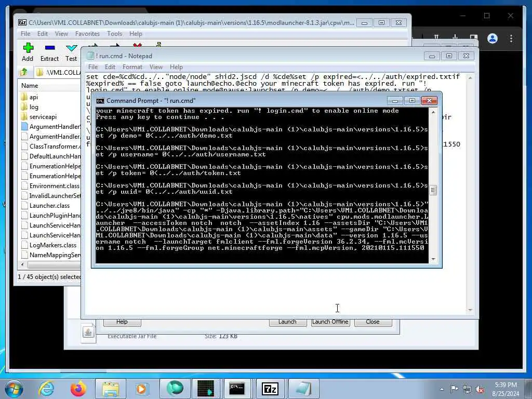The height and width of the screenshot is (399, 532).
Task: Click the Executable Jar File icon
Action: [88, 332]
